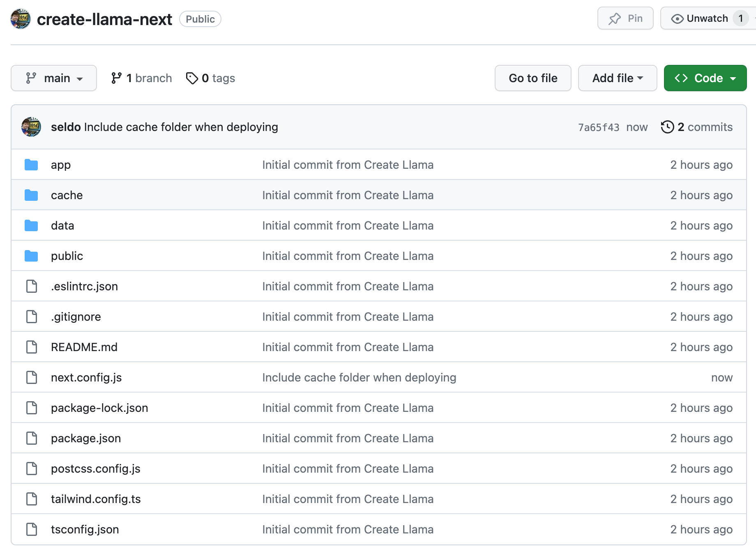Expand the Add file dropdown
The height and width of the screenshot is (556, 756).
pos(617,78)
